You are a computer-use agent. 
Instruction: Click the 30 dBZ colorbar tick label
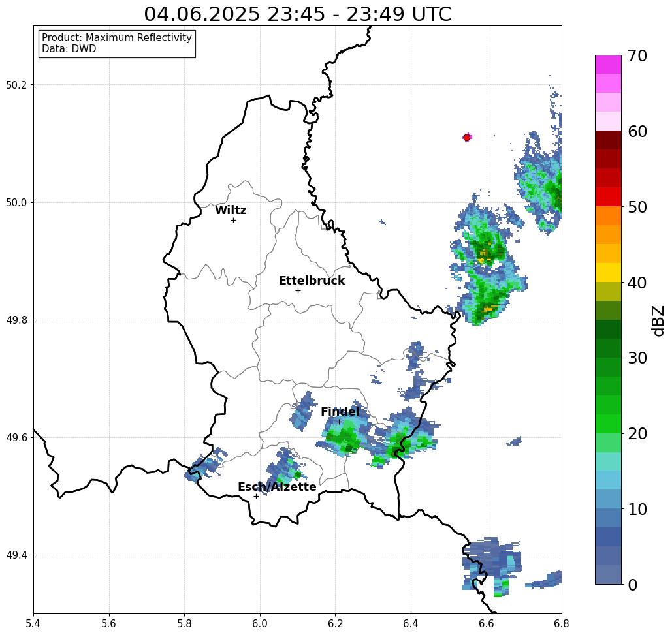click(x=637, y=358)
